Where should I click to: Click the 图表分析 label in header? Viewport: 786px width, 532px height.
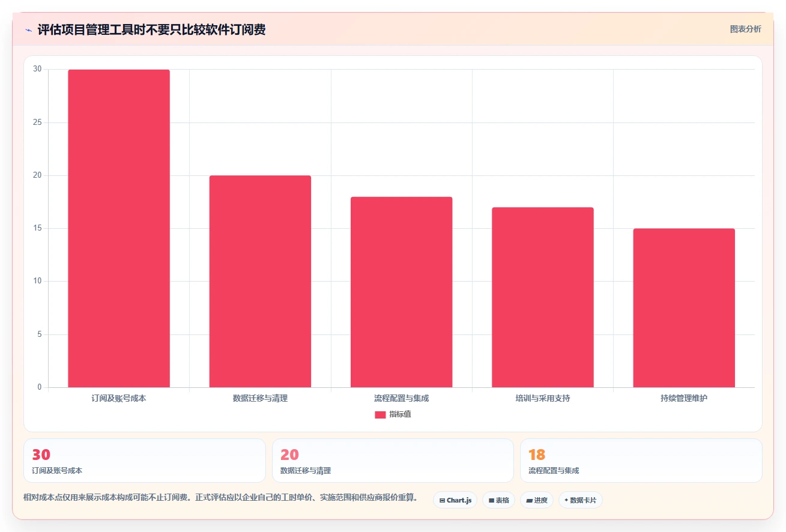pos(745,29)
